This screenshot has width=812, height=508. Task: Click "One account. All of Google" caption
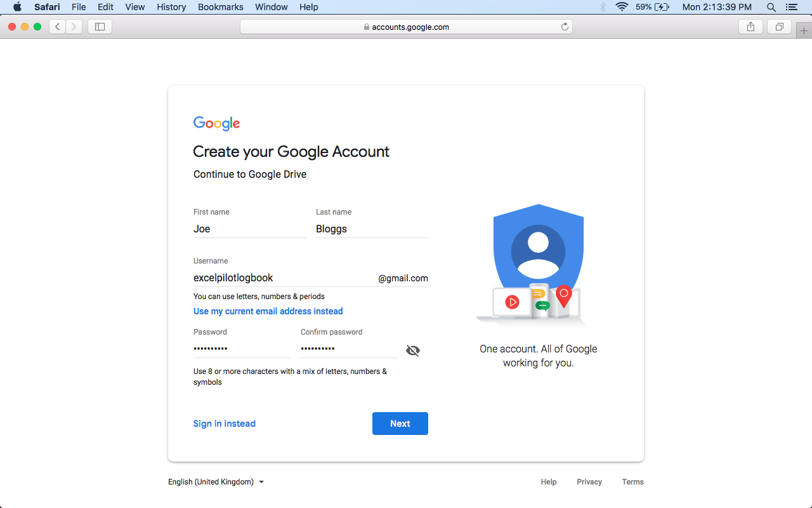point(539,349)
